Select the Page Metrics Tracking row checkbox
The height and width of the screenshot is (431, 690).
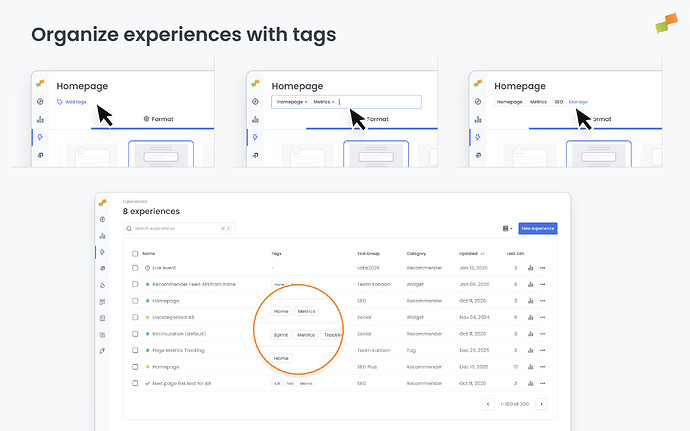click(135, 350)
